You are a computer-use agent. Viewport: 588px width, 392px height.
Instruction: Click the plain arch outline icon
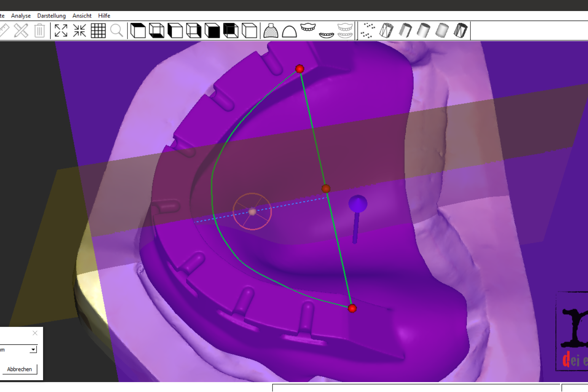point(289,31)
